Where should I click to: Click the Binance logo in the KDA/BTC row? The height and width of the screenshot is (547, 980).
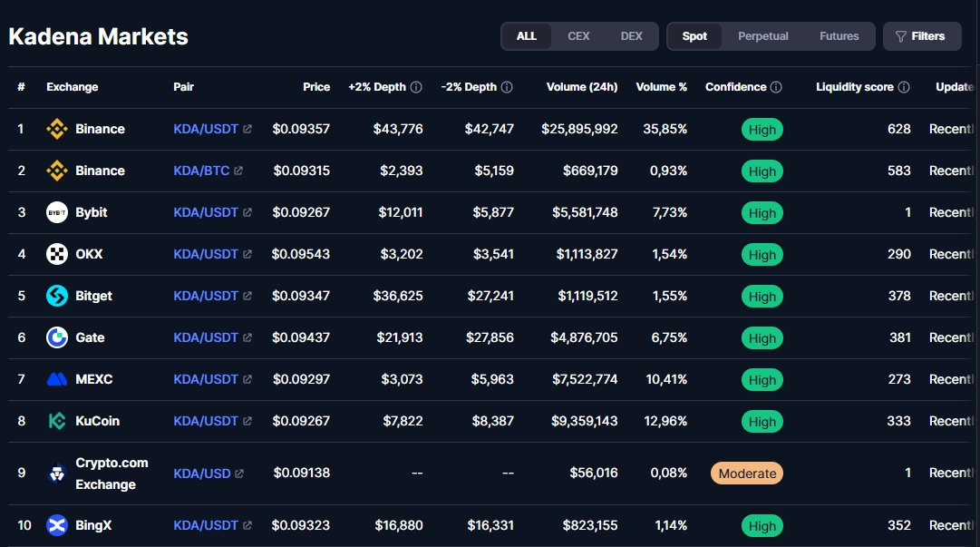pos(57,171)
